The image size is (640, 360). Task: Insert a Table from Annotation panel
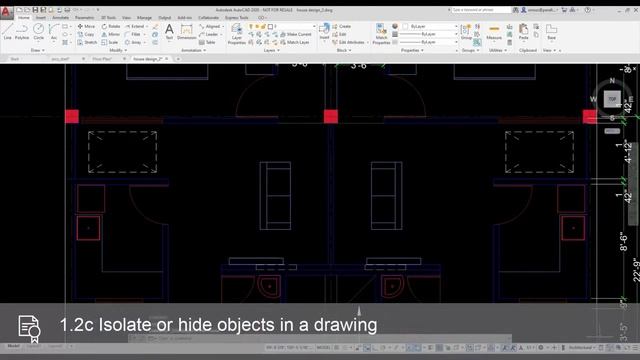tap(207, 42)
